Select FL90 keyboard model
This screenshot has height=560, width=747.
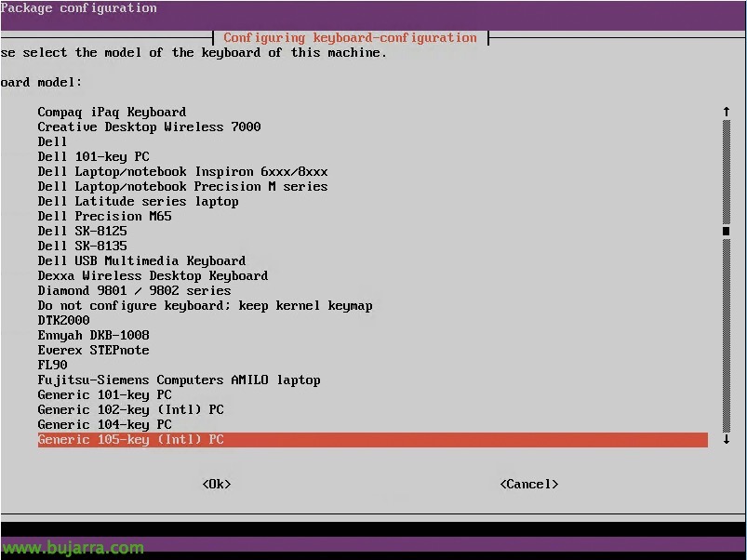pyautogui.click(x=52, y=365)
